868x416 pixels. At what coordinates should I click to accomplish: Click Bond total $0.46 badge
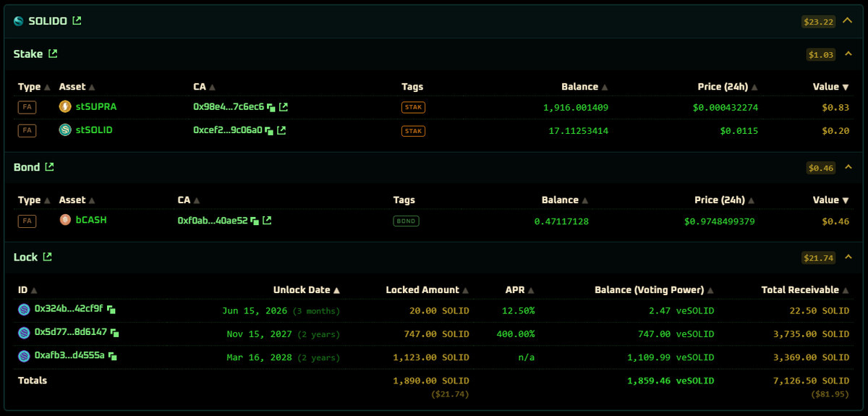point(821,168)
